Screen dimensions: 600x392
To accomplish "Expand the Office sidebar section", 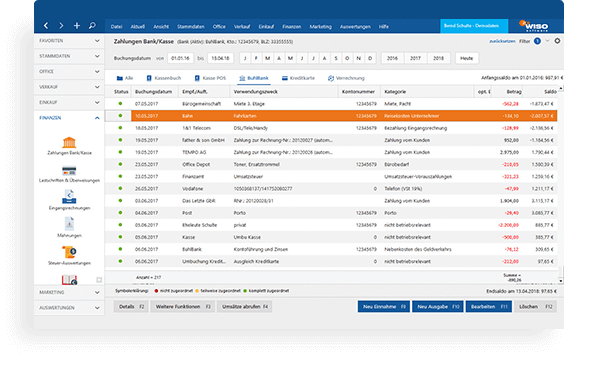I will [x=69, y=72].
